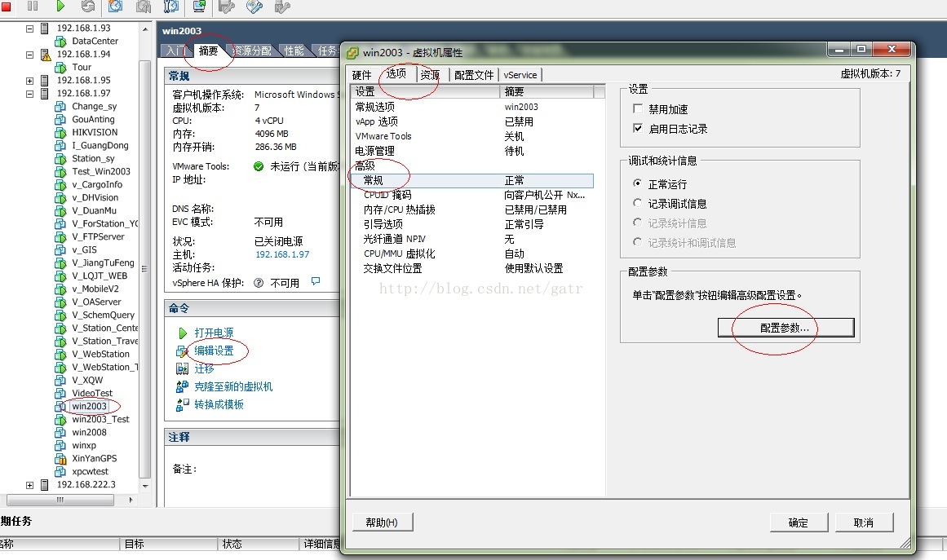
Task: Select the 正常运行 radio button
Action: point(637,183)
